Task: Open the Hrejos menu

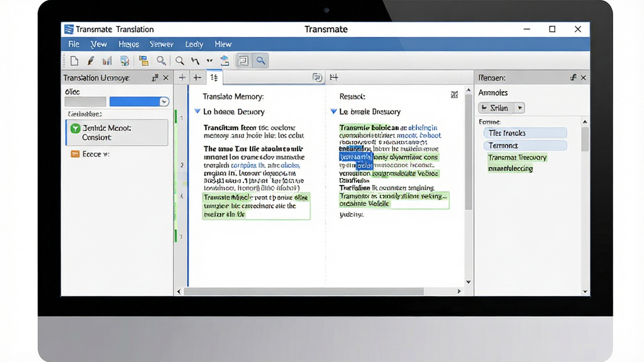Action: coord(128,44)
